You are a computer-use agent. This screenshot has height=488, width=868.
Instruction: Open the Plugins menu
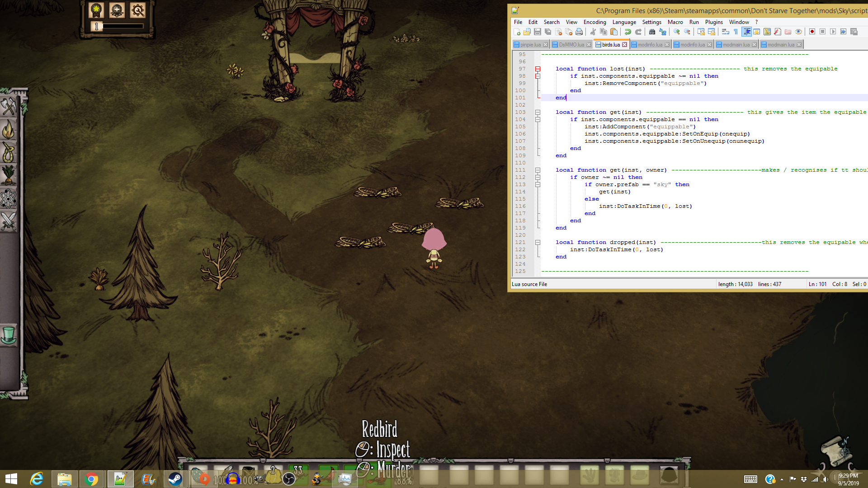point(713,22)
